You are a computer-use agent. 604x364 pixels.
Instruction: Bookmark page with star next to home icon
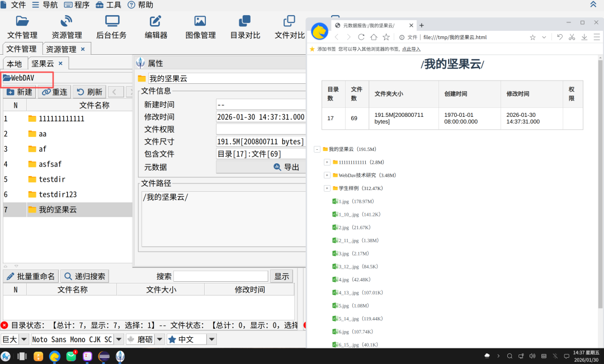tap(386, 37)
